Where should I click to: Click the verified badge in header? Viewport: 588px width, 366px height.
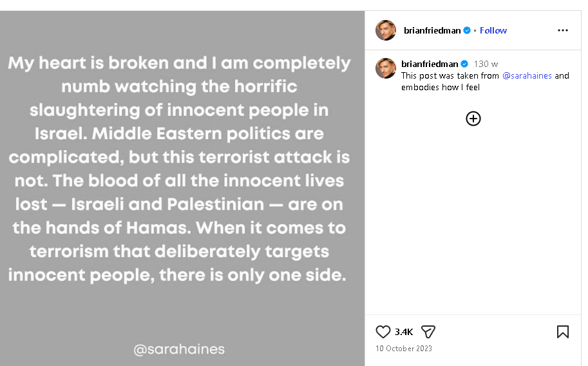pos(467,30)
